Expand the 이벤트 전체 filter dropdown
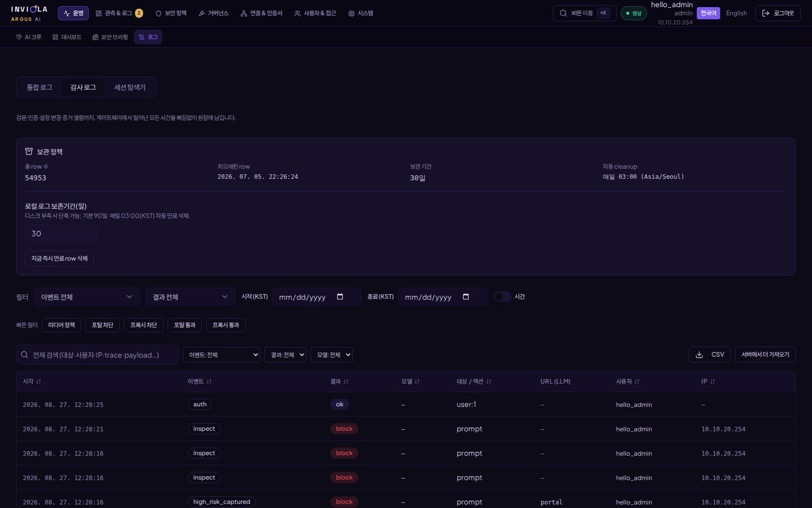The image size is (812, 508). pos(87,297)
